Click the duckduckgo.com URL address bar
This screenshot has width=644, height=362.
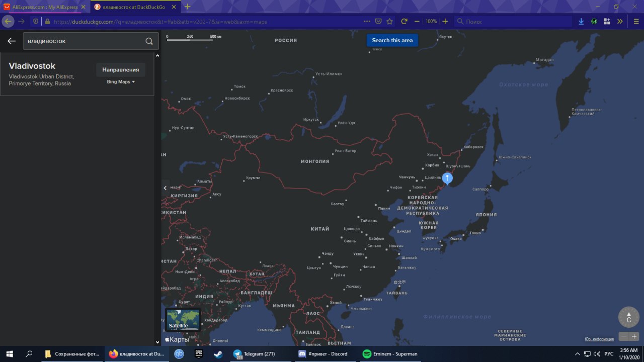206,22
